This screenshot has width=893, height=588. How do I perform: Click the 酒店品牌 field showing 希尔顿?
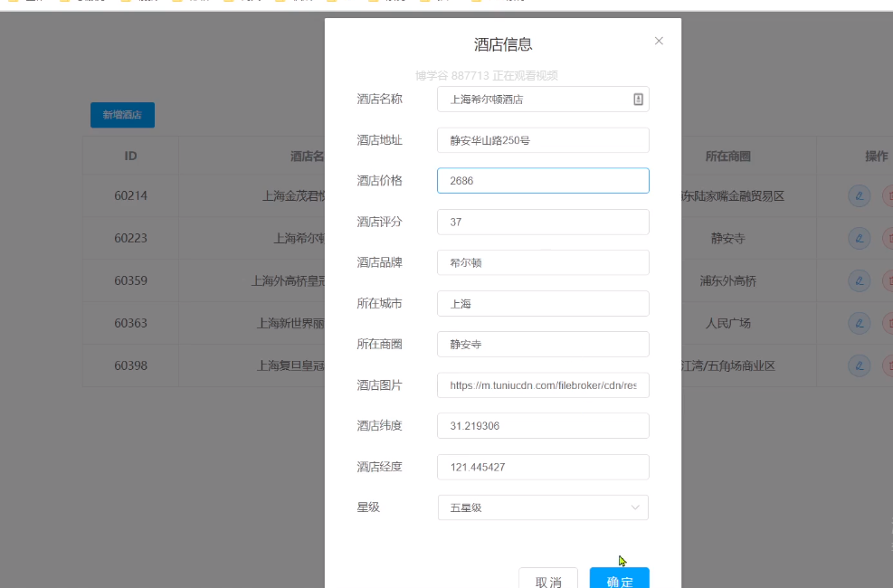pos(543,262)
